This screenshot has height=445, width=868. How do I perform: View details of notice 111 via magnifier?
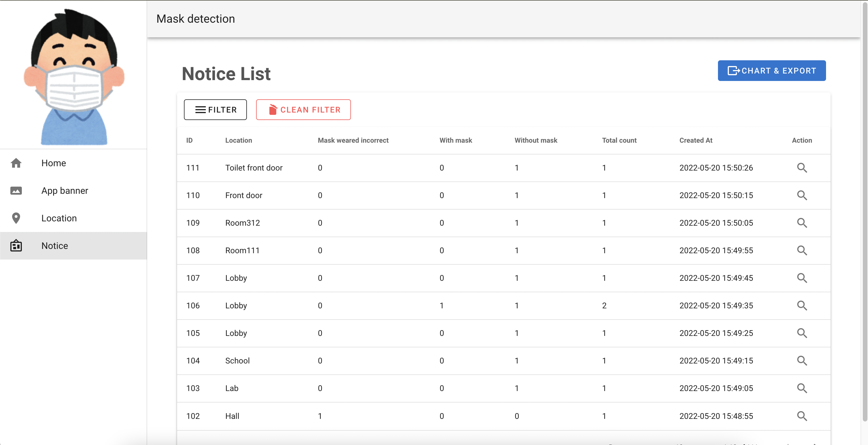coord(802,168)
